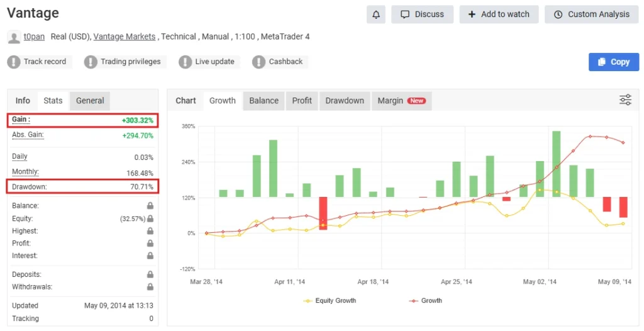Click the Add to watch button

[x=499, y=14]
